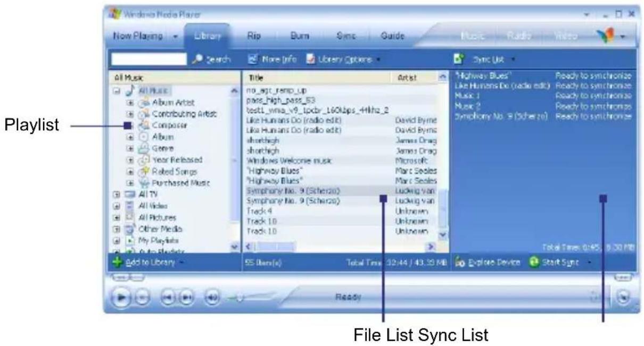Click the Library Options icon
644x346 pixels.
point(311,59)
